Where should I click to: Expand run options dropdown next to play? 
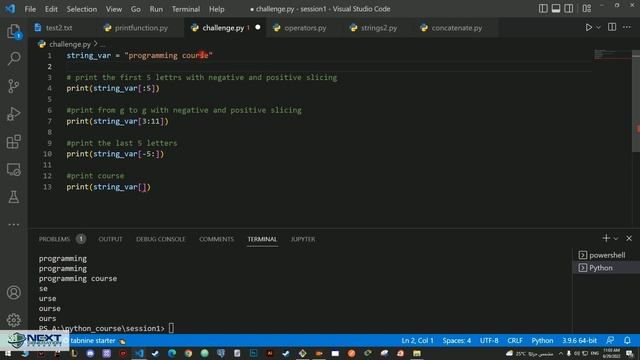598,27
